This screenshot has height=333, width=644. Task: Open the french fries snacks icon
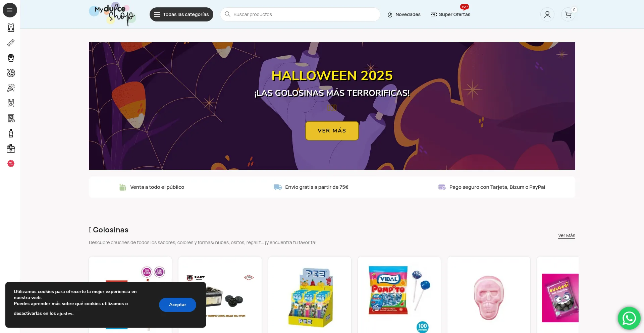click(x=11, y=58)
